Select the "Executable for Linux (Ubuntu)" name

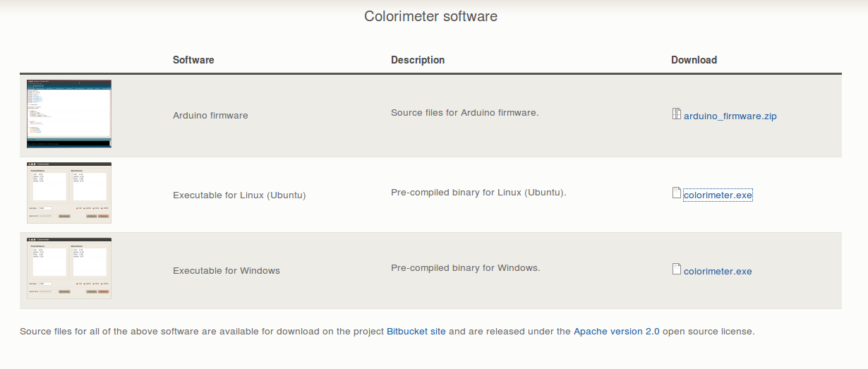pos(239,195)
